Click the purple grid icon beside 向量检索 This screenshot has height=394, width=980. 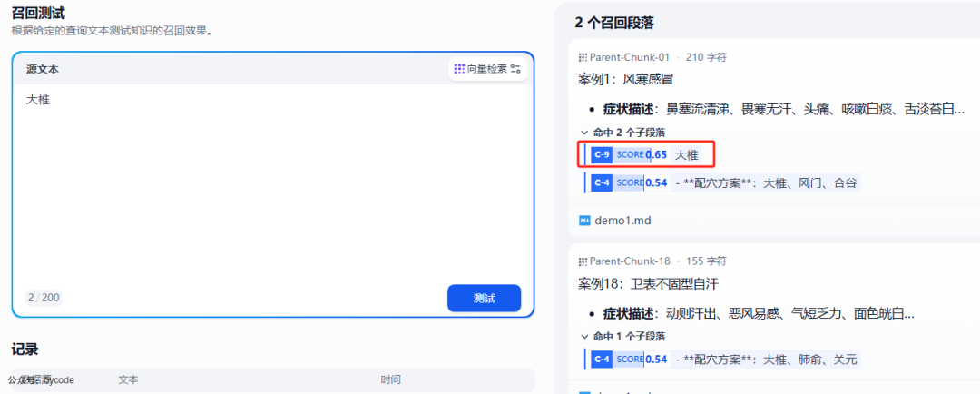pyautogui.click(x=459, y=69)
